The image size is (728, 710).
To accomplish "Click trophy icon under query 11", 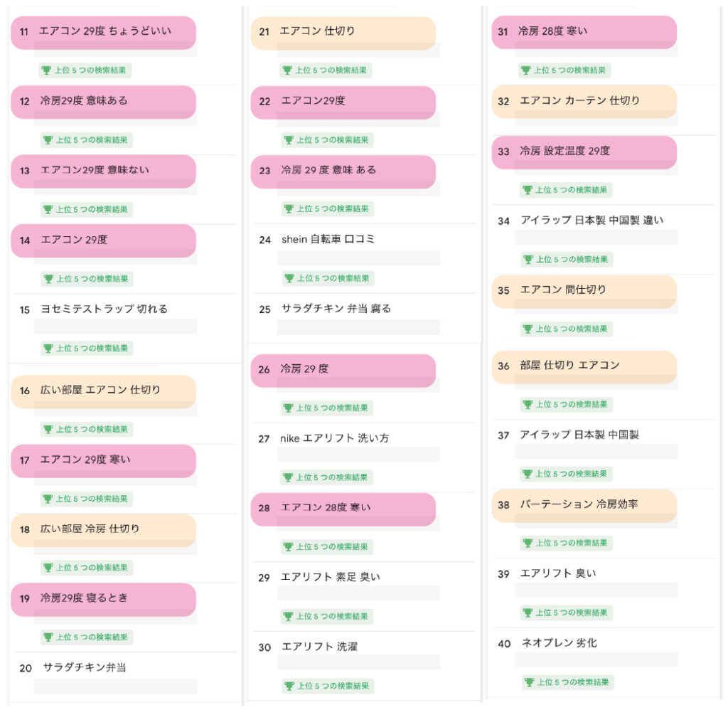I will 46,70.
